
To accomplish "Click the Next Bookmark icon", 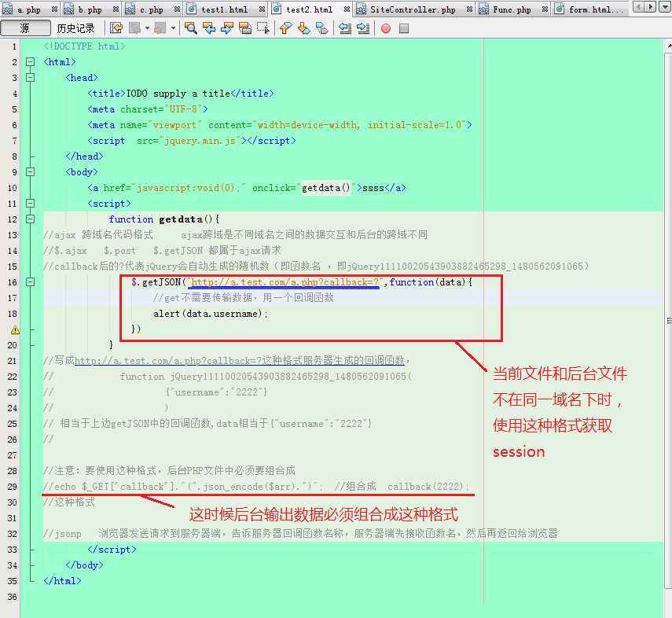I will (304, 28).
